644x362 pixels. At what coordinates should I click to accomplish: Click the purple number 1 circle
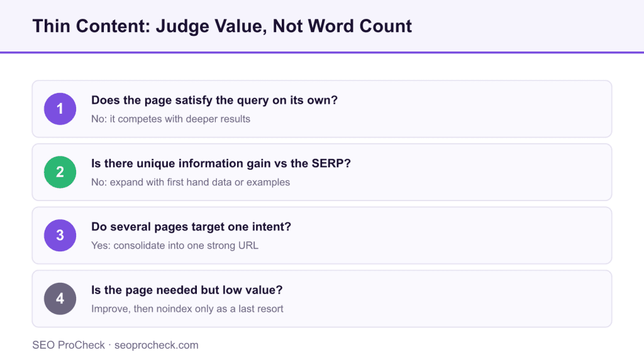[60, 109]
